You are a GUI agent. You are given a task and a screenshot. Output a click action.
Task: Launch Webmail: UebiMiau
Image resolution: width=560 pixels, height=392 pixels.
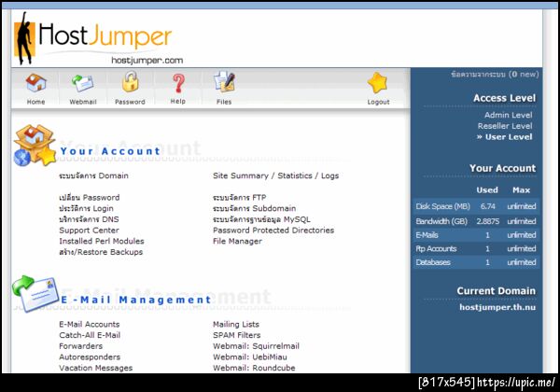(x=250, y=357)
